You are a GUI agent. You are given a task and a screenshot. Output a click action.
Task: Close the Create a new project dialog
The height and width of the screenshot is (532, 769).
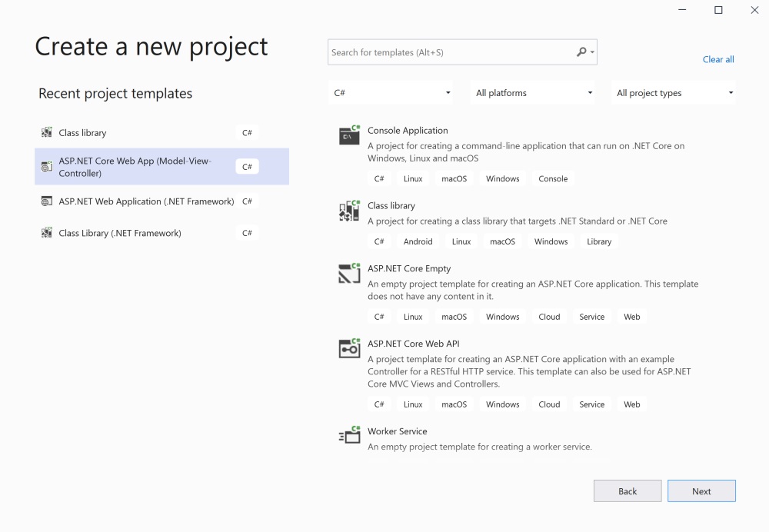(755, 10)
